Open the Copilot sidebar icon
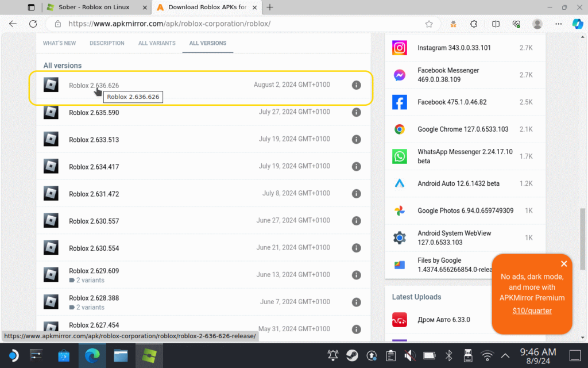Viewport: 588px width, 368px height. pos(577,24)
